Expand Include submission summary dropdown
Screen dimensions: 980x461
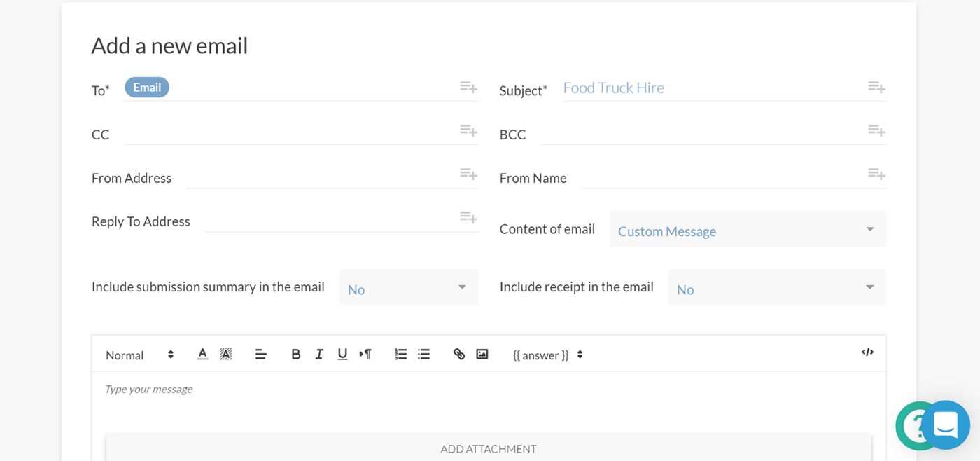pyautogui.click(x=409, y=288)
